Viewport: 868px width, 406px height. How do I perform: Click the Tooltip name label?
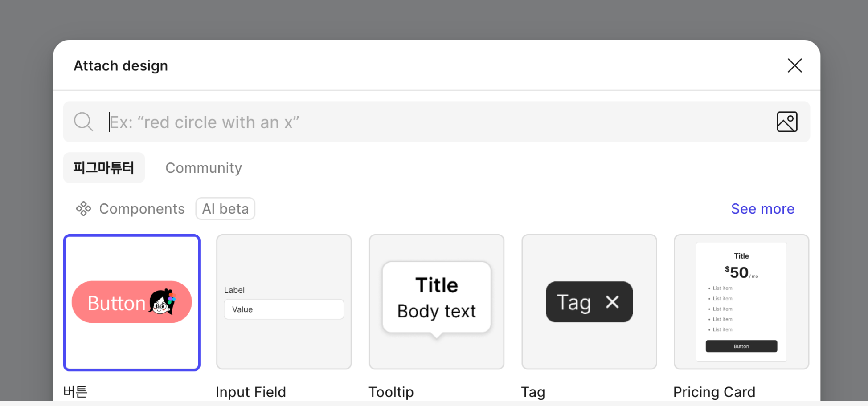(391, 392)
